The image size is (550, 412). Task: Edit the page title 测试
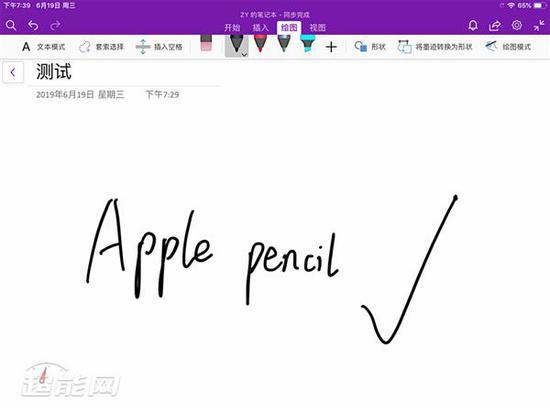[x=54, y=72]
